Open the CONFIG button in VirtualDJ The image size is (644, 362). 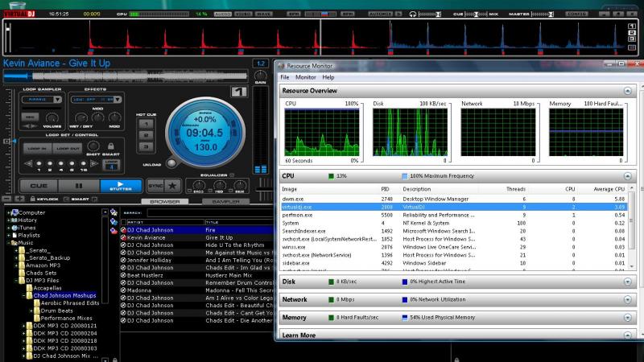576,14
